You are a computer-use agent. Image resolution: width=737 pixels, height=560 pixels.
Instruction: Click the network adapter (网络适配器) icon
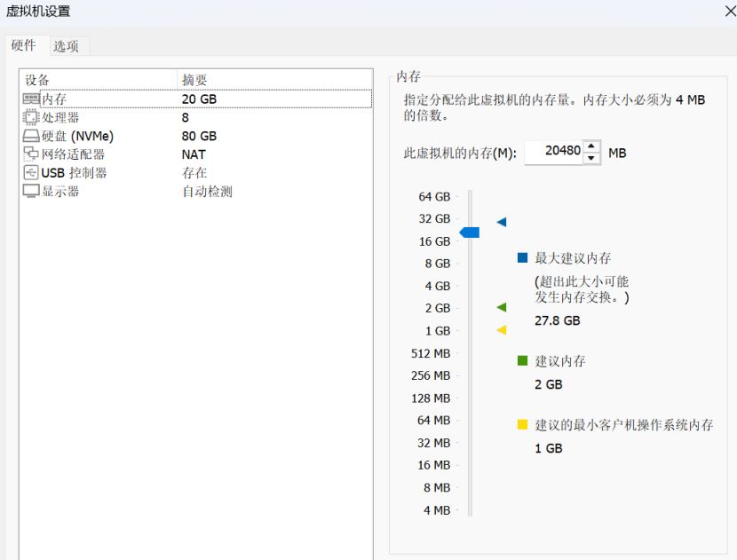point(31,154)
